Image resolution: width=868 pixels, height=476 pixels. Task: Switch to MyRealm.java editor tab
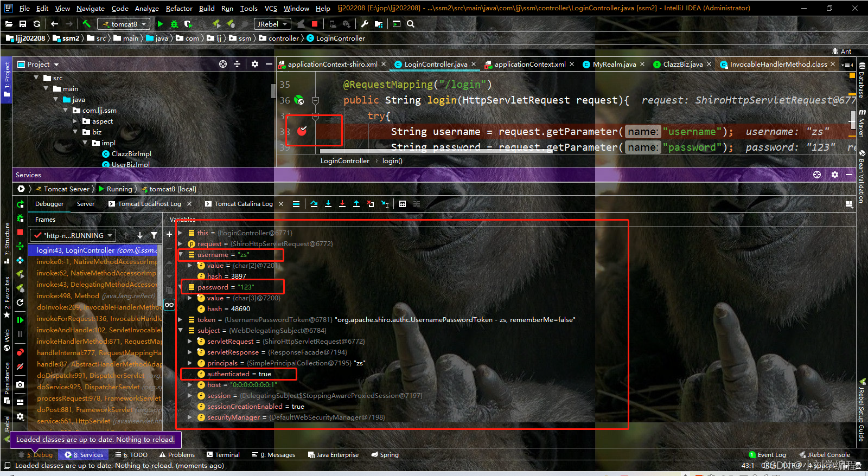[x=614, y=64]
